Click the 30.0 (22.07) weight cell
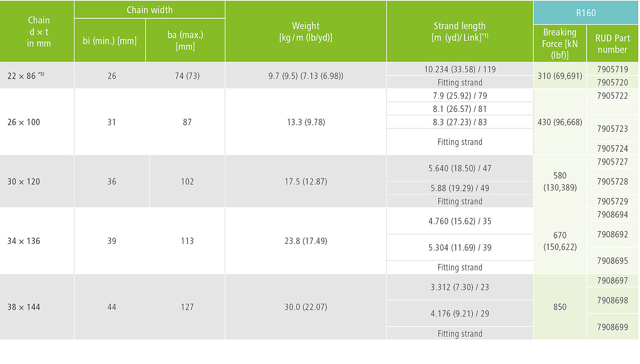640x364 pixels. [x=306, y=307]
